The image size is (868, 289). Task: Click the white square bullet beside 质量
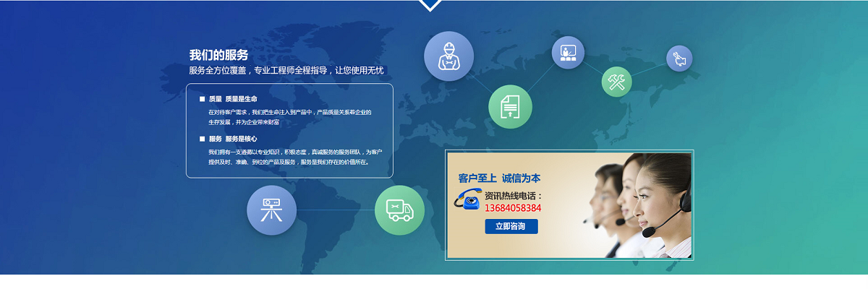pyautogui.click(x=203, y=99)
